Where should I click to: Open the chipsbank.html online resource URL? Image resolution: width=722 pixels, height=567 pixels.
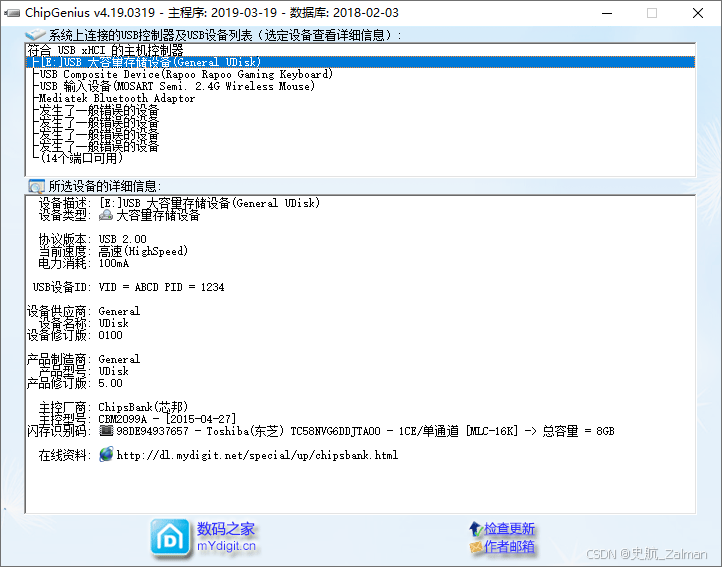point(257,455)
